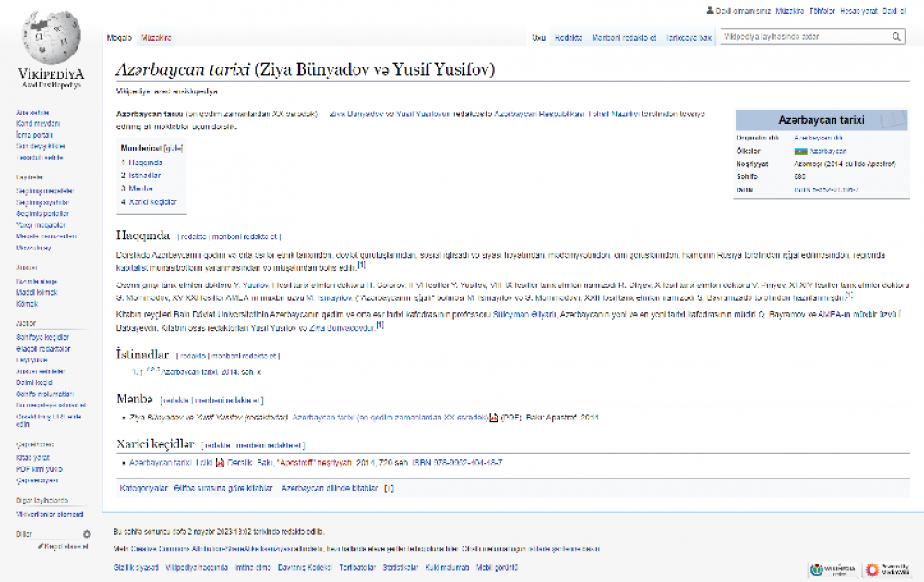The image size is (924, 582).
Task: Click the Powered by MediaWiki badge
Action: 885,569
